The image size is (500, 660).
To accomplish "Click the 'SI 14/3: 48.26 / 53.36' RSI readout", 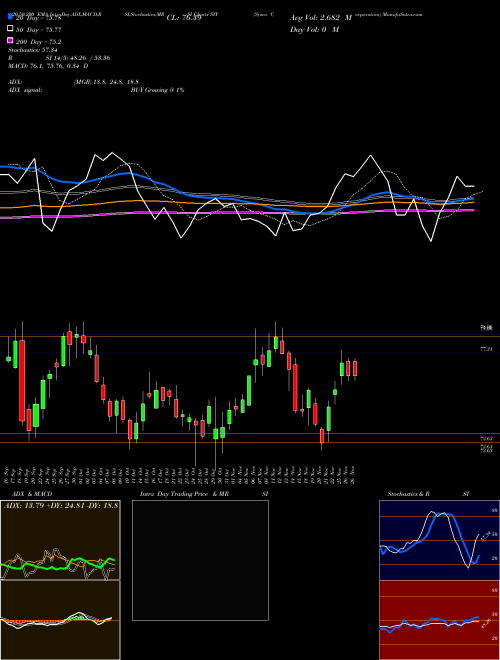I will tap(78, 58).
